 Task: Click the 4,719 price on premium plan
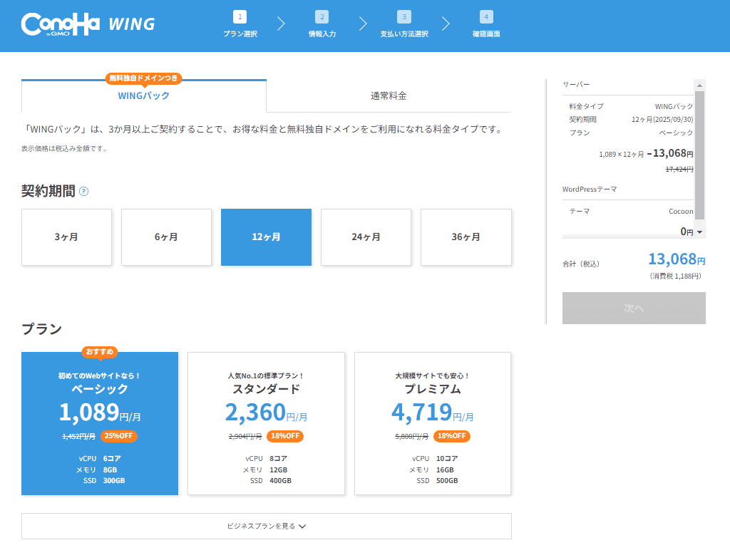[422, 412]
